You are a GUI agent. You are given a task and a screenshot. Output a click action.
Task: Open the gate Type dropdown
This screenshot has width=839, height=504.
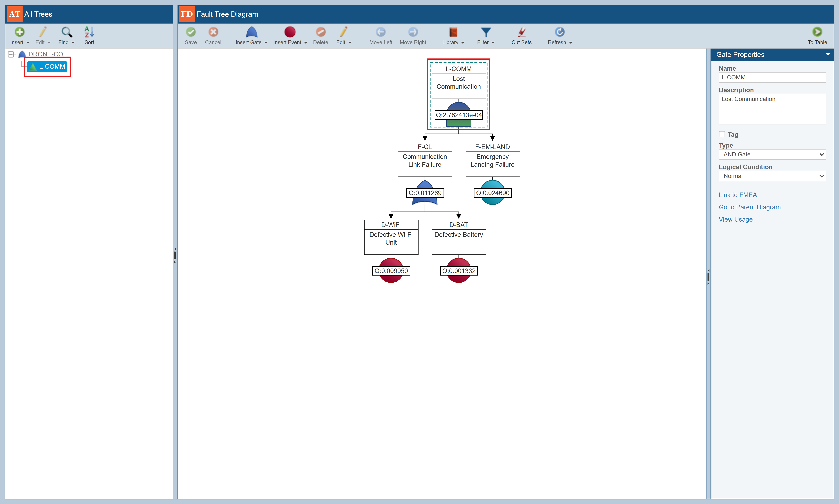772,155
